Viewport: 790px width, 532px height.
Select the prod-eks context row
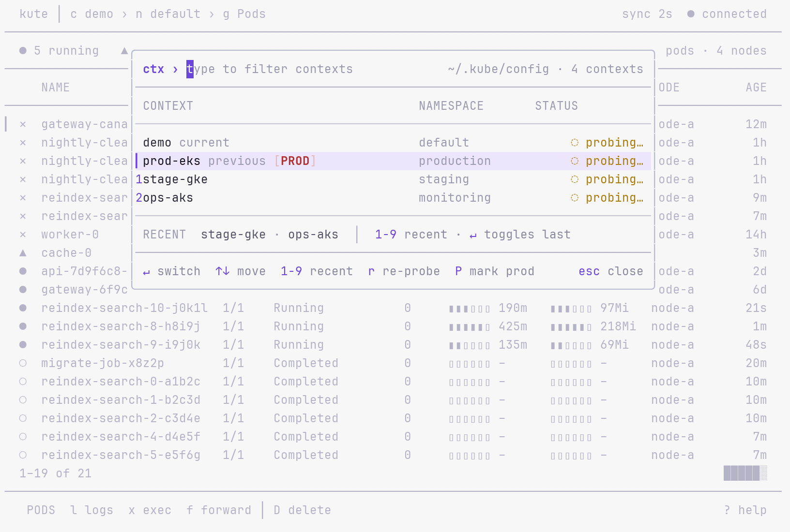tap(393, 161)
